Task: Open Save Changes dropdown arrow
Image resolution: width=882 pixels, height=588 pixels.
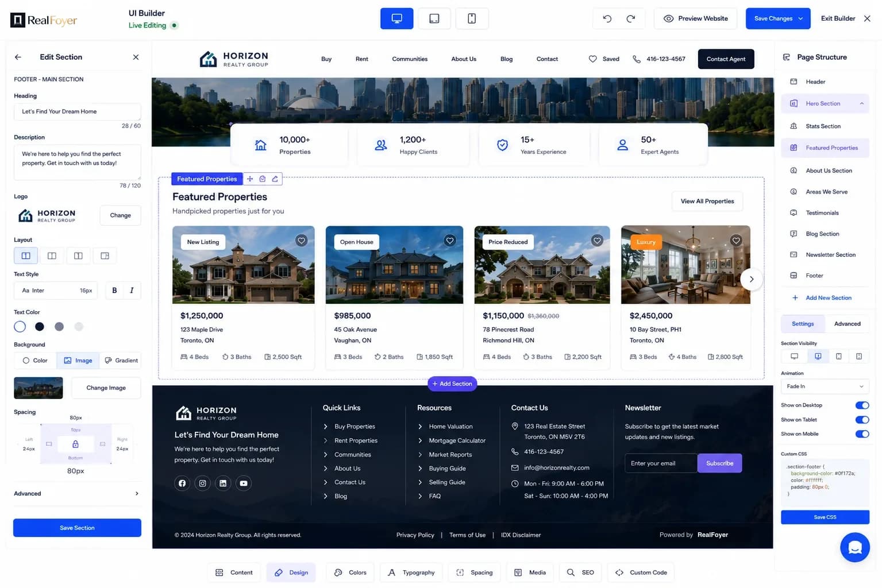Action: [x=800, y=18]
